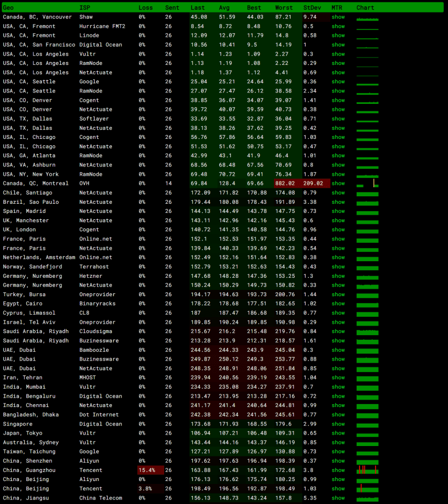Show MTR for Cairo Binaryracks row
448x504 pixels.
click(338, 304)
